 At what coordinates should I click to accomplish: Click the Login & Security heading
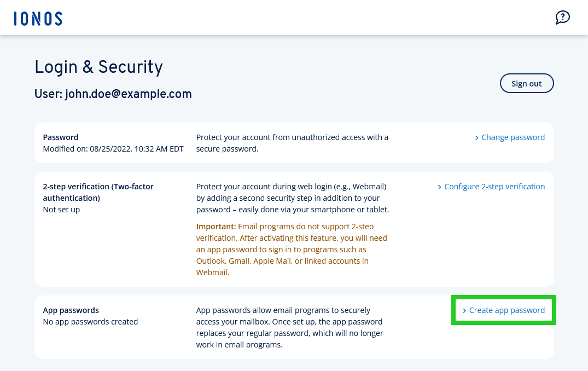click(98, 68)
